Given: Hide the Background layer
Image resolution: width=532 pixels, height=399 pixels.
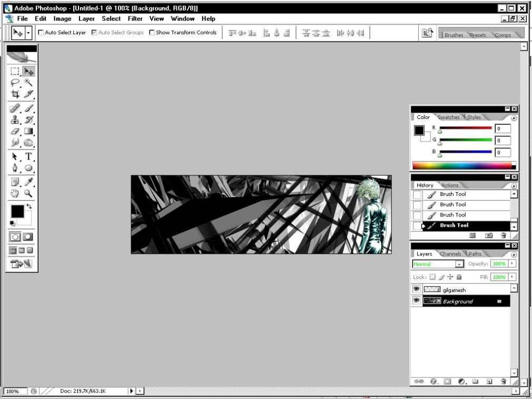Looking at the screenshot, I should [416, 301].
